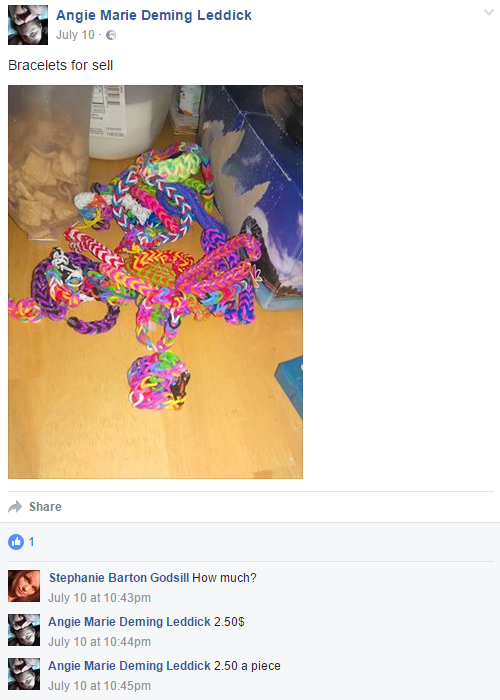Open post options chevron menu
Viewport: 500px width, 700px height.
pos(489,13)
